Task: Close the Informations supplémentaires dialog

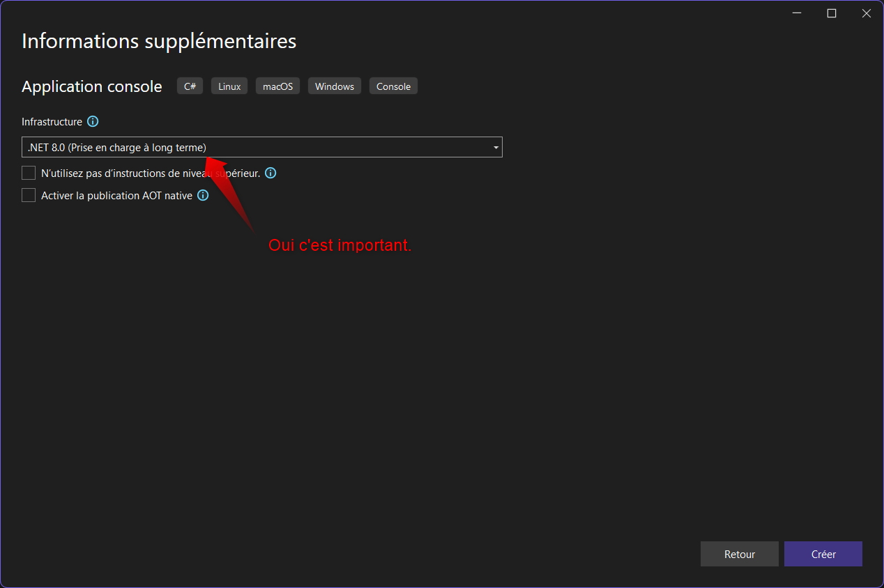Action: [x=867, y=13]
